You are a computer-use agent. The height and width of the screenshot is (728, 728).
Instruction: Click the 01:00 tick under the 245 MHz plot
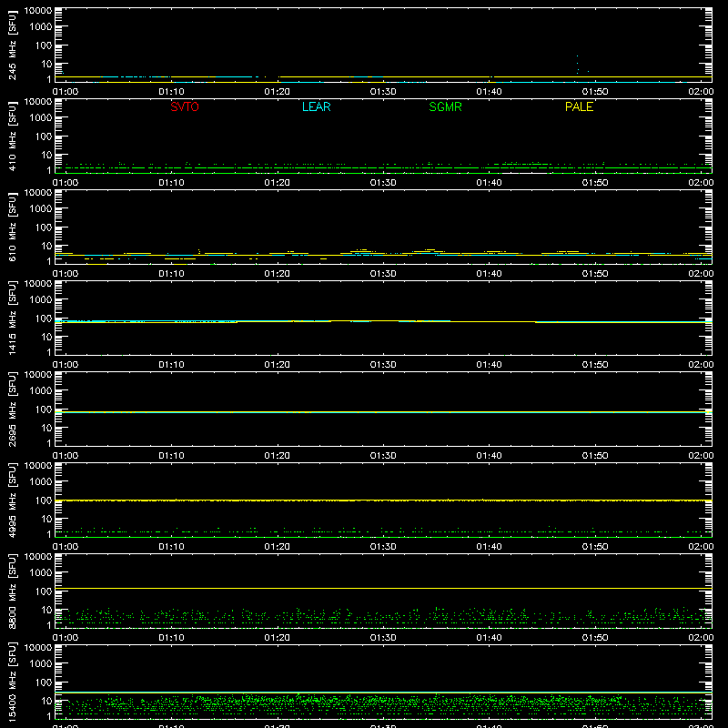tap(65, 92)
